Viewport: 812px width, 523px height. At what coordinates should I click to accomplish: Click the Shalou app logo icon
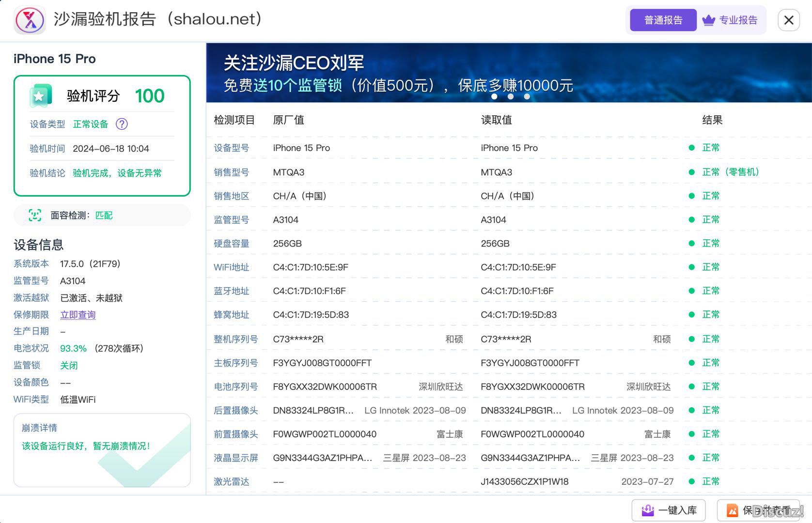(30, 20)
